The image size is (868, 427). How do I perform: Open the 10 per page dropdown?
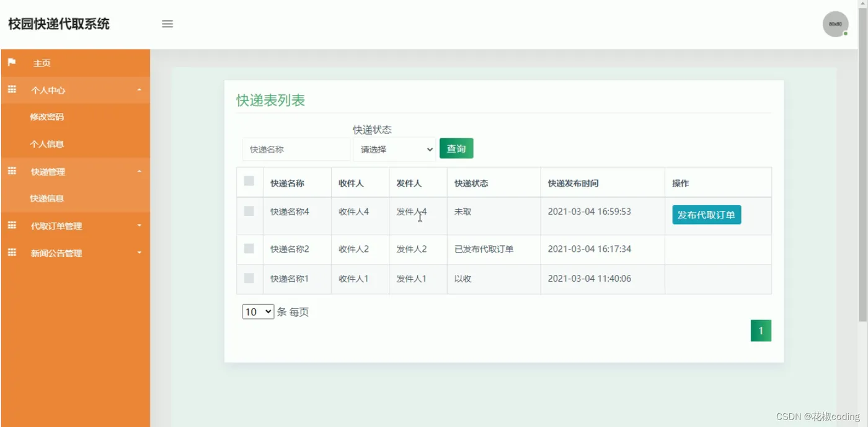[258, 312]
